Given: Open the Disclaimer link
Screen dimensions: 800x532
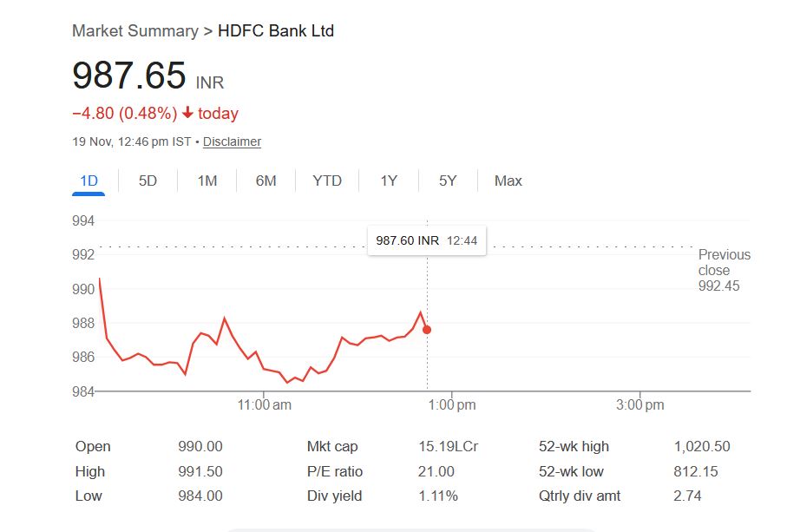Looking at the screenshot, I should point(232,141).
